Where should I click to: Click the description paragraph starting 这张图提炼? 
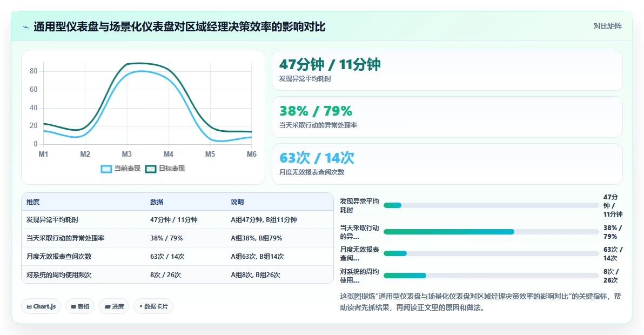480,301
